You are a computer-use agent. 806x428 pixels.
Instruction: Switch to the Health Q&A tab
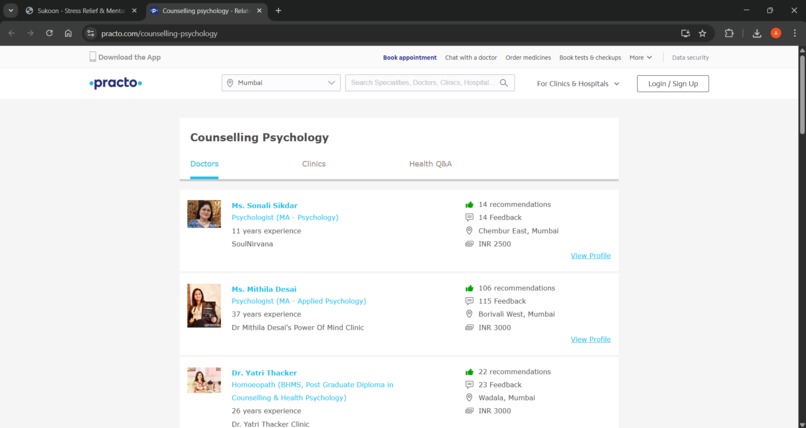coord(430,164)
